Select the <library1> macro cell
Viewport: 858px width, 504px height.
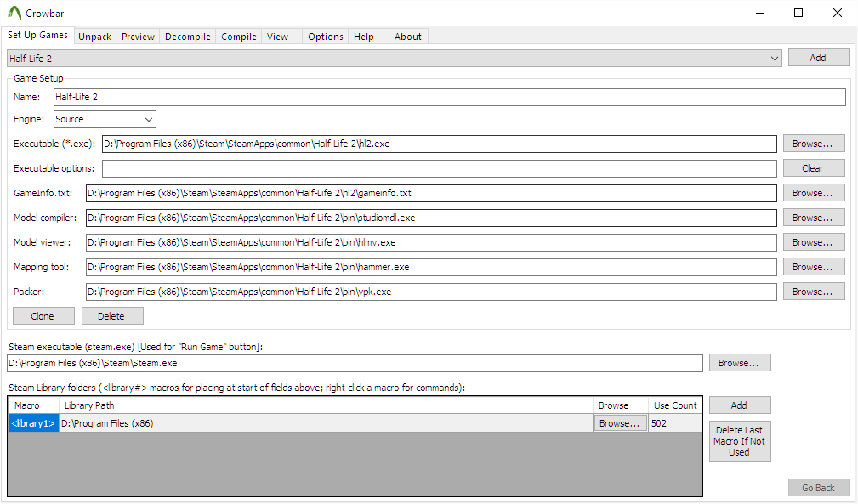[33, 423]
